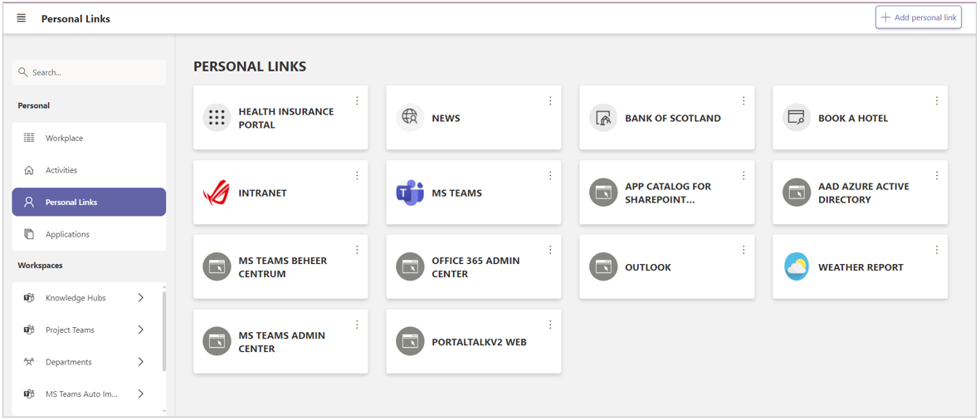Image resolution: width=980 pixels, height=420 pixels.
Task: Click the MS Teams Auto Im... icon
Action: coord(29,393)
